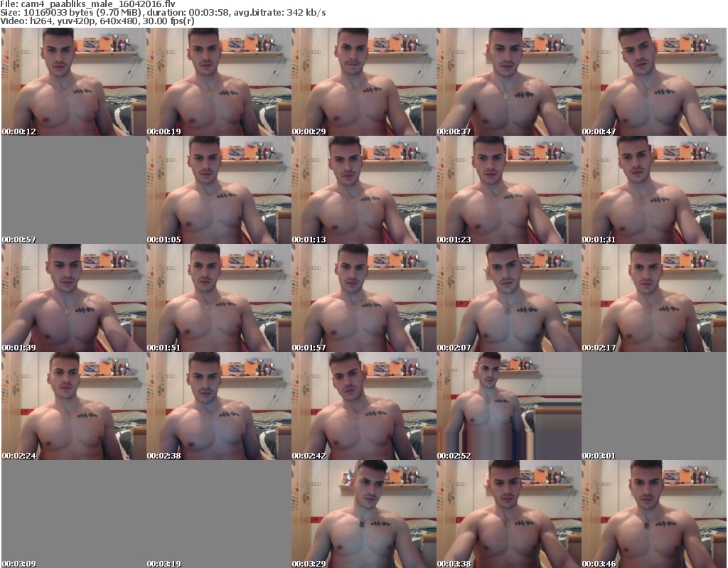
Task: Click the video codec line h264, yuv420p
Action: click(x=97, y=21)
